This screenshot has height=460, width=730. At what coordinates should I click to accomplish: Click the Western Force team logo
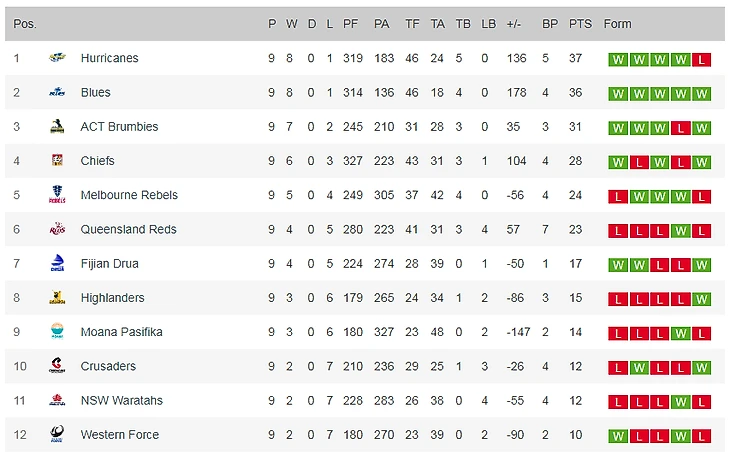pos(57,435)
